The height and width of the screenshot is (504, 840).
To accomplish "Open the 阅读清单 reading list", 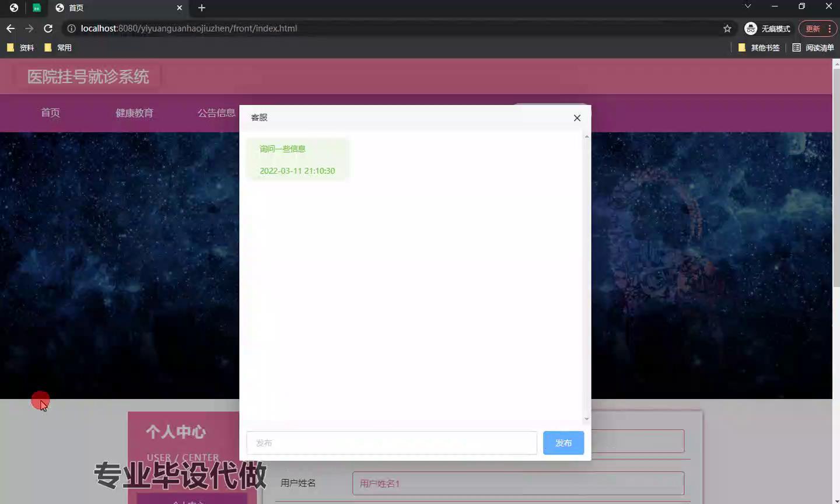I will (813, 48).
